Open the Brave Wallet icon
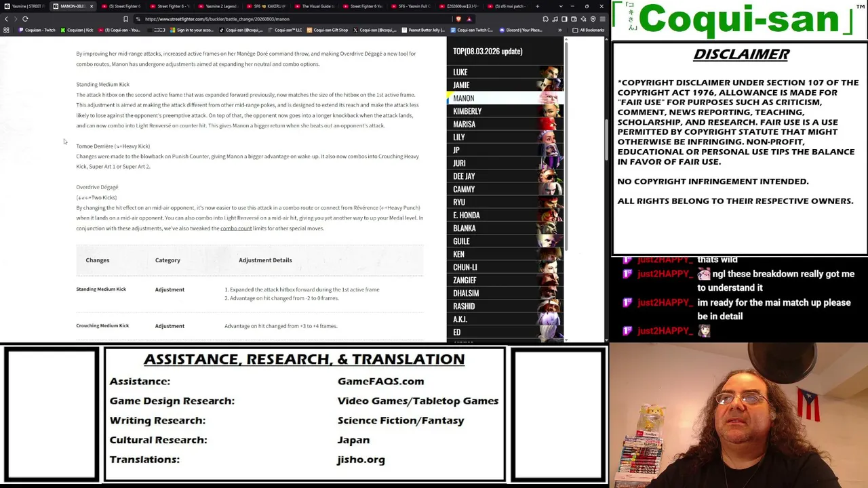868x488 pixels. pos(574,19)
